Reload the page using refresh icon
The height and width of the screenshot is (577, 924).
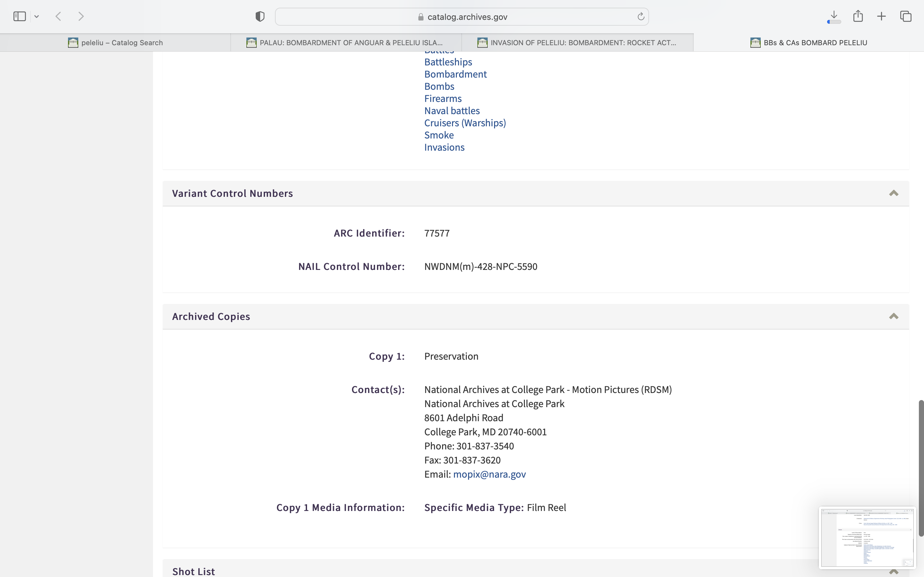pyautogui.click(x=641, y=16)
